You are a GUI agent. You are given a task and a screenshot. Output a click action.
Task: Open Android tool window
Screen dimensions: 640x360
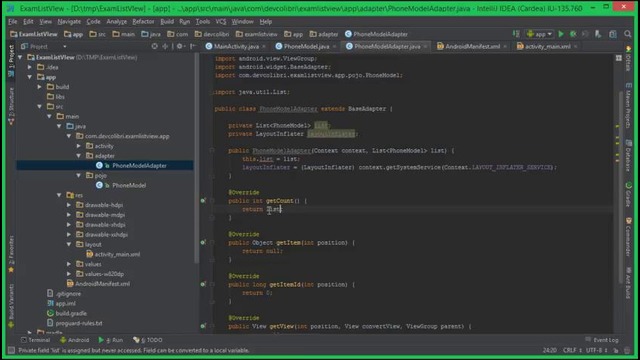click(x=74, y=340)
